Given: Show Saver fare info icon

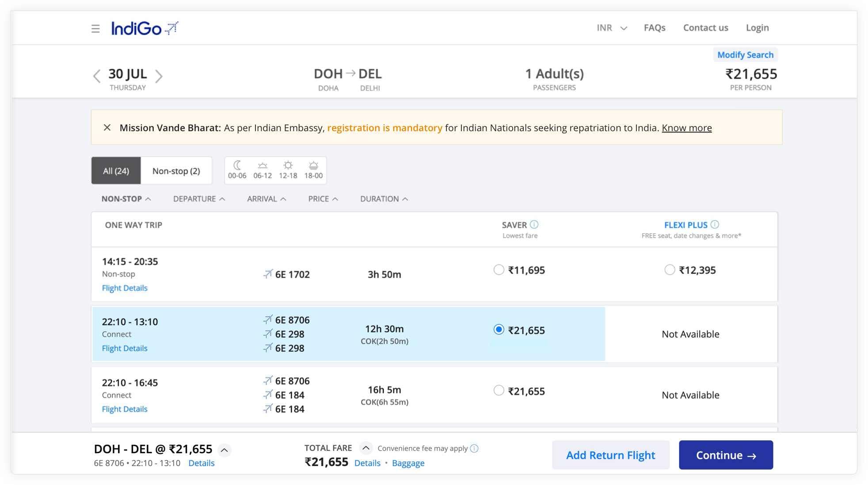Looking at the screenshot, I should click(x=534, y=224).
